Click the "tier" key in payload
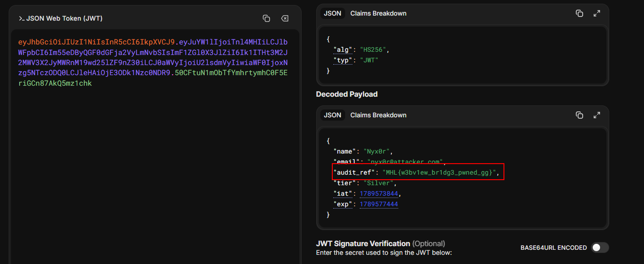The width and height of the screenshot is (644, 264). [345, 183]
